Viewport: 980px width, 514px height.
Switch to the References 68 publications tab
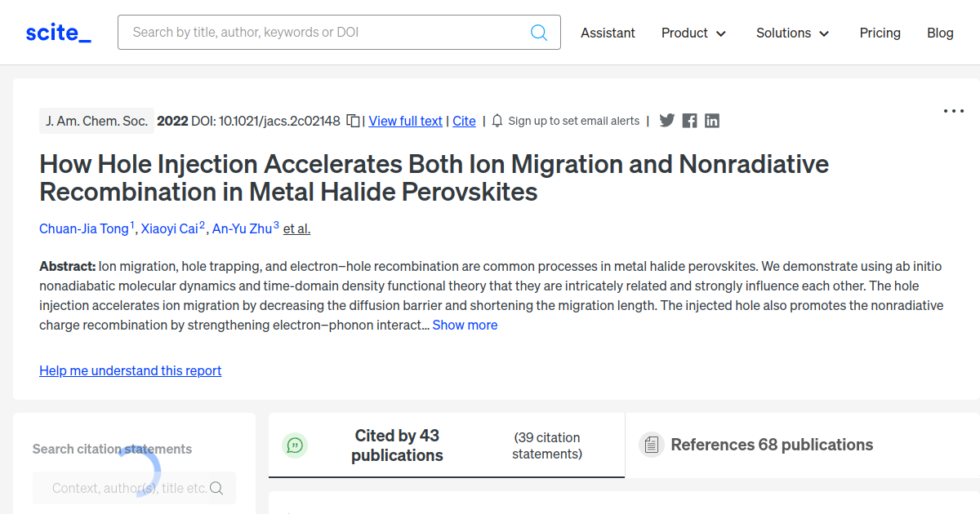click(x=772, y=445)
